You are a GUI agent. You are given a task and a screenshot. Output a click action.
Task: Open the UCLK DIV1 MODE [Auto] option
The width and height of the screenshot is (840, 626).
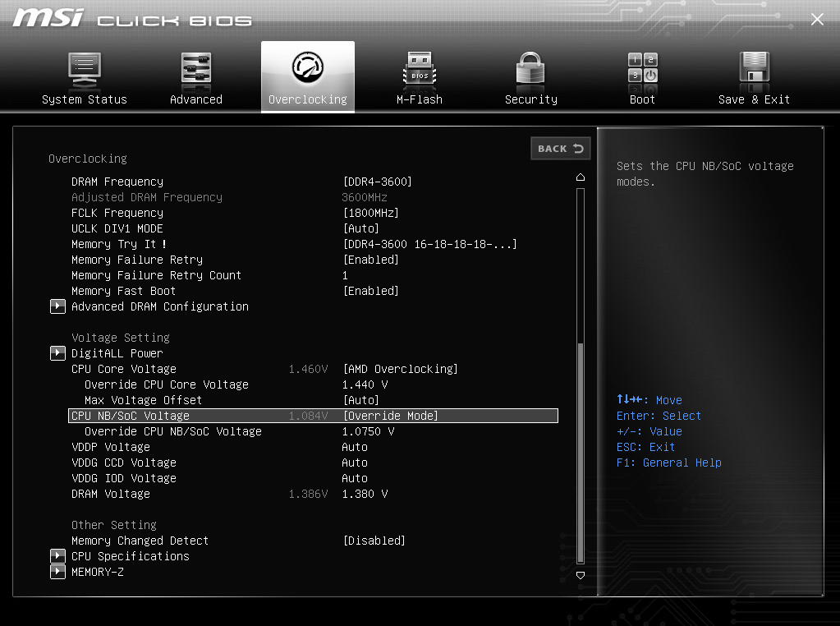click(x=361, y=228)
